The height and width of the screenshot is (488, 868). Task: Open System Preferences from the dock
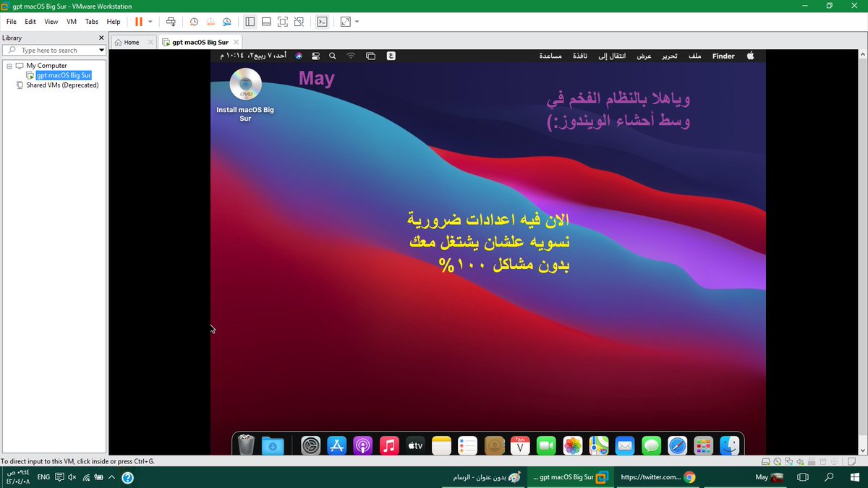click(311, 446)
